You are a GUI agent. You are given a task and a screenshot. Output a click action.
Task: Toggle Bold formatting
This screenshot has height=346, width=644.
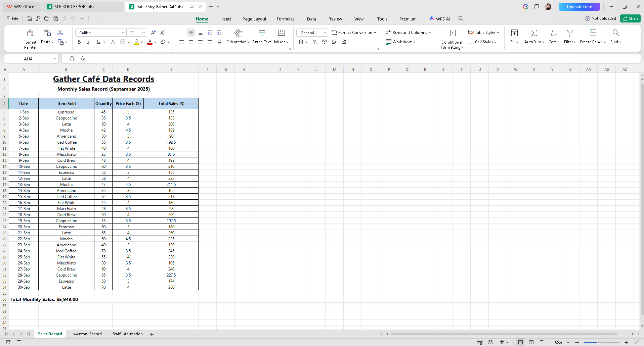click(x=79, y=42)
